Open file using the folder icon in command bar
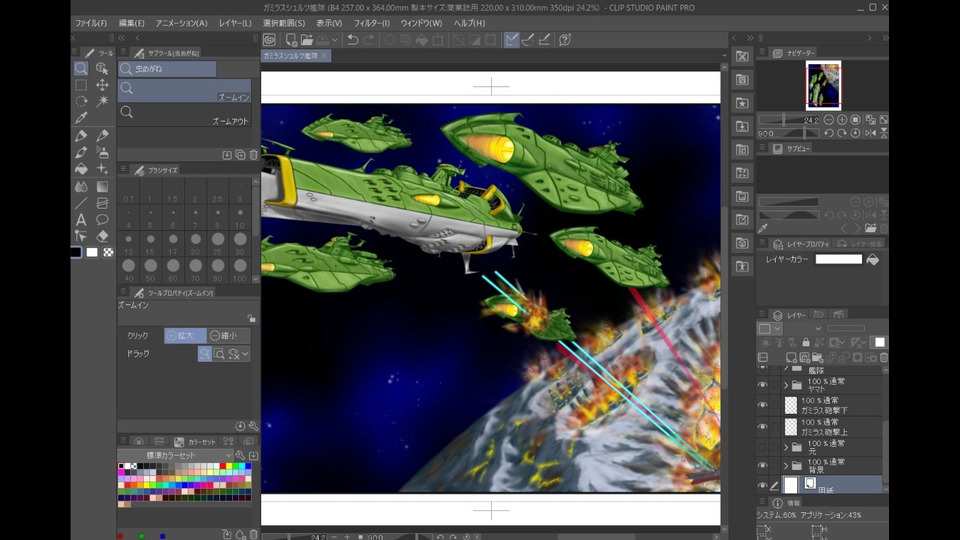This screenshot has width=960, height=540. pos(307,40)
